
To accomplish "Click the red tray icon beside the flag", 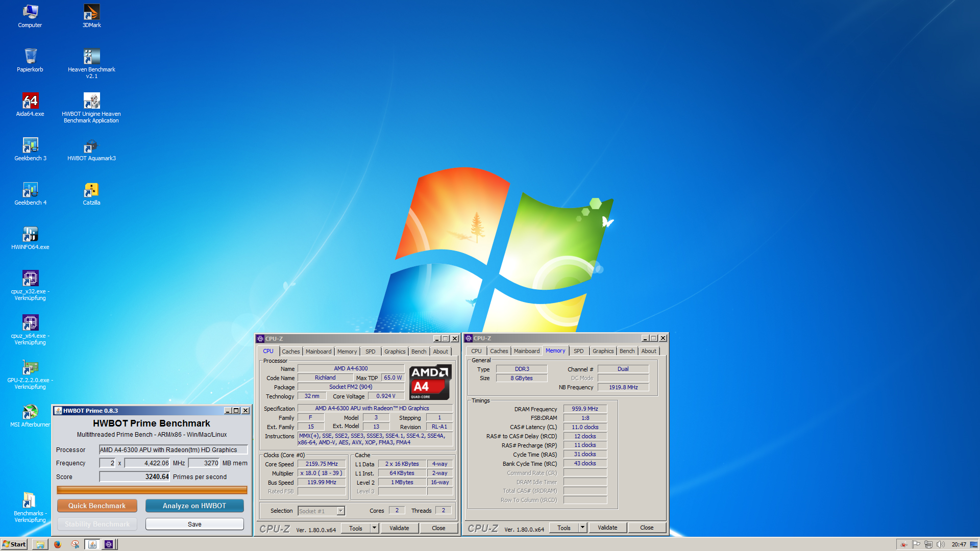I will (x=904, y=544).
